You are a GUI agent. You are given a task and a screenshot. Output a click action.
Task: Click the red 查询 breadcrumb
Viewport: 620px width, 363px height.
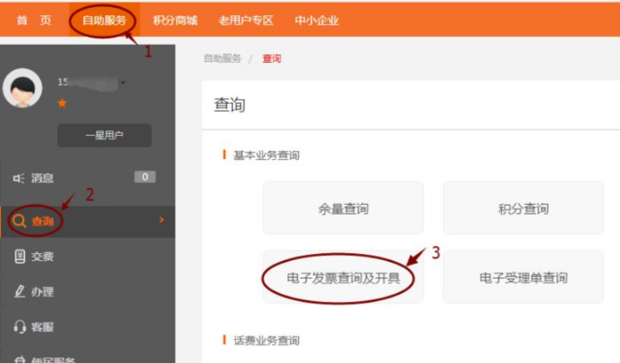coord(272,59)
